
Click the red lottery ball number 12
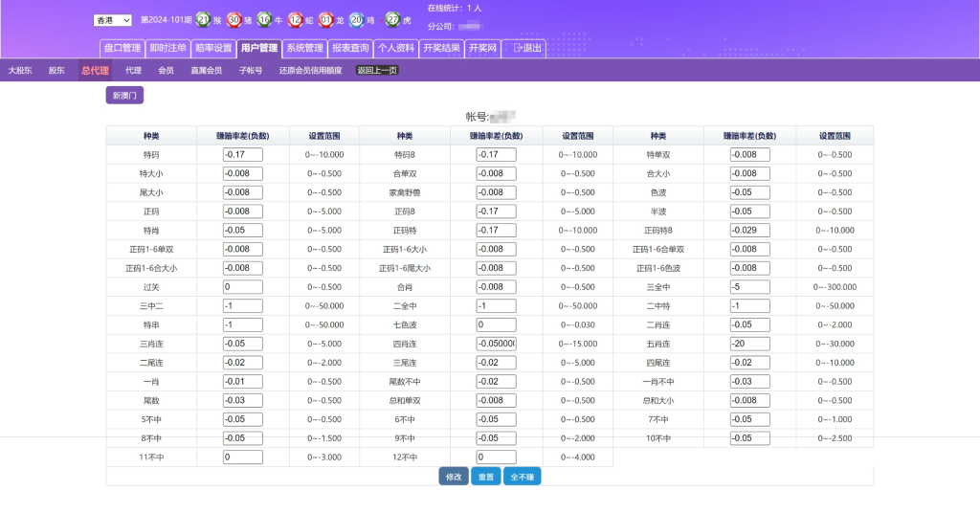(x=295, y=19)
